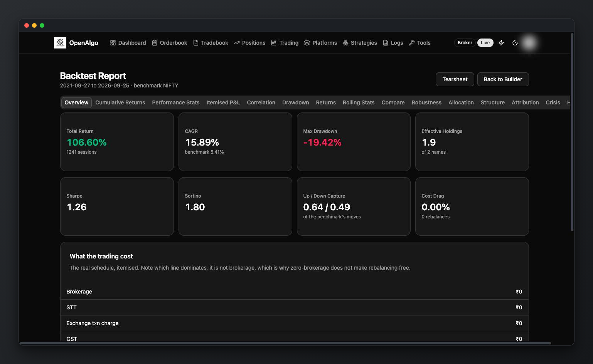Open the Tools menu
The image size is (593, 364).
[x=419, y=43]
